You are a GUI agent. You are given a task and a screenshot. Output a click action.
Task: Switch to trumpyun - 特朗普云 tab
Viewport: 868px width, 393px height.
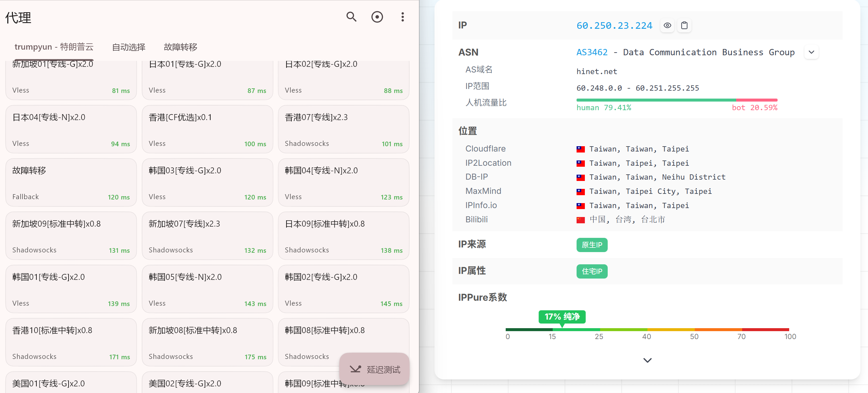coord(54,47)
